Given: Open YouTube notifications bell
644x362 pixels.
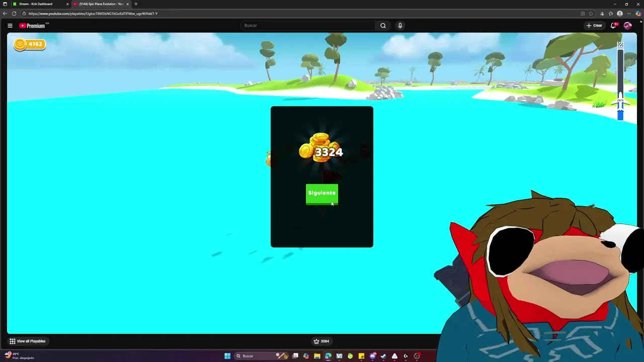Looking at the screenshot, I should (613, 26).
